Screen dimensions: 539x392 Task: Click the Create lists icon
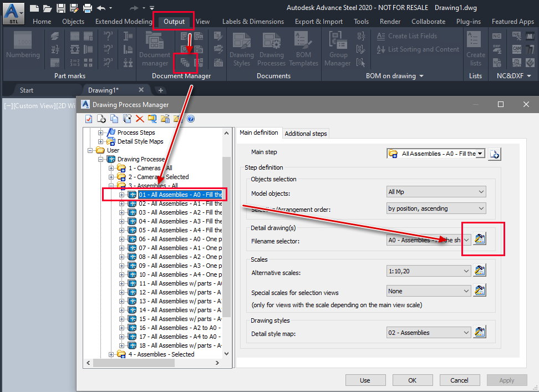[474, 49]
